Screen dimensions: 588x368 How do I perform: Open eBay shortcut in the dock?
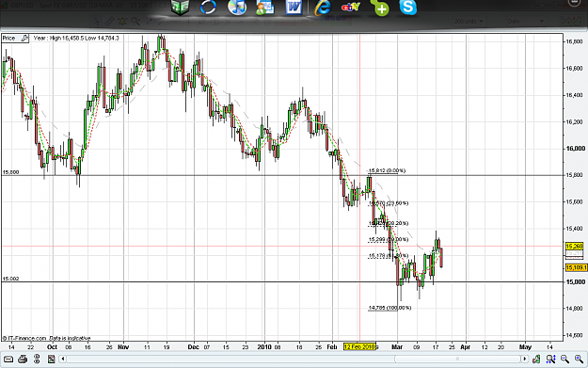(x=351, y=8)
